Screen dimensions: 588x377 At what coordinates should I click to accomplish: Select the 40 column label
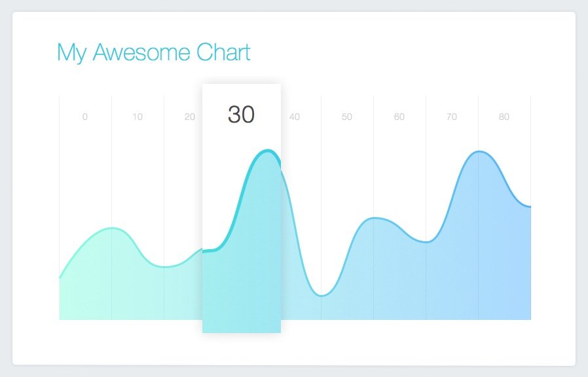(295, 117)
